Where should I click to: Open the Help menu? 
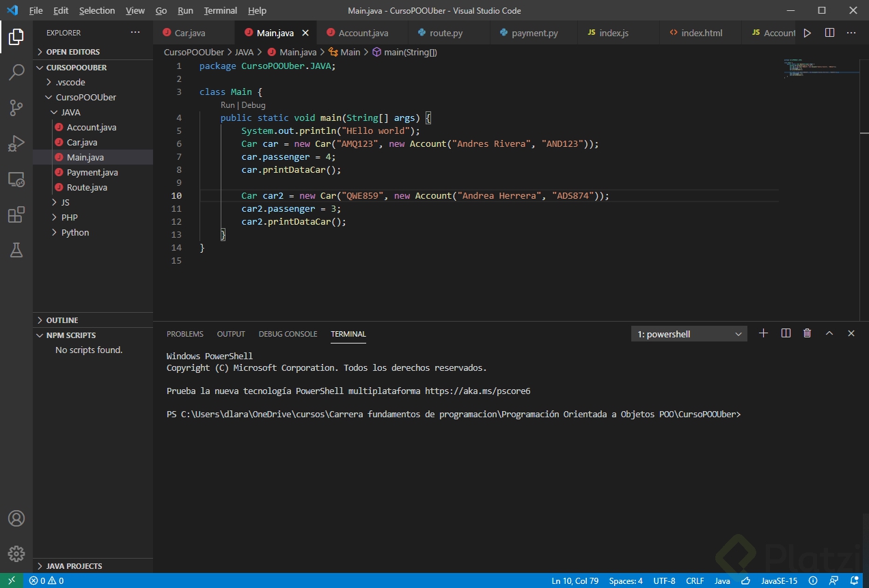point(257,10)
